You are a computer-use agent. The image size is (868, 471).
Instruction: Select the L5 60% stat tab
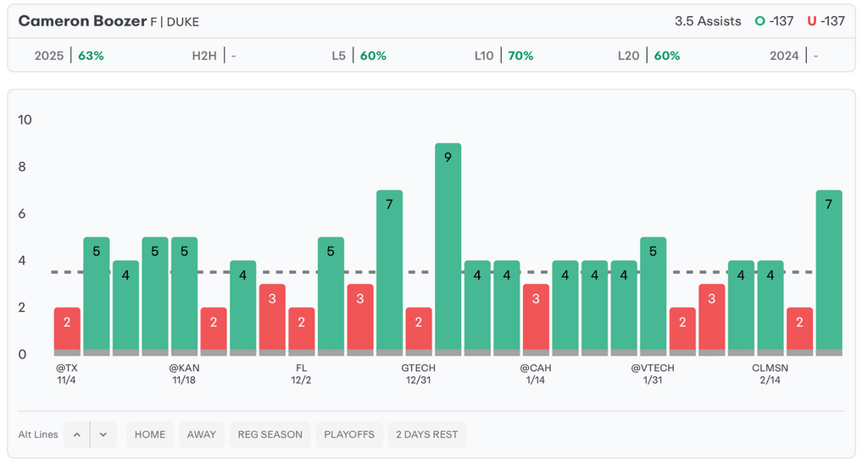pos(359,56)
